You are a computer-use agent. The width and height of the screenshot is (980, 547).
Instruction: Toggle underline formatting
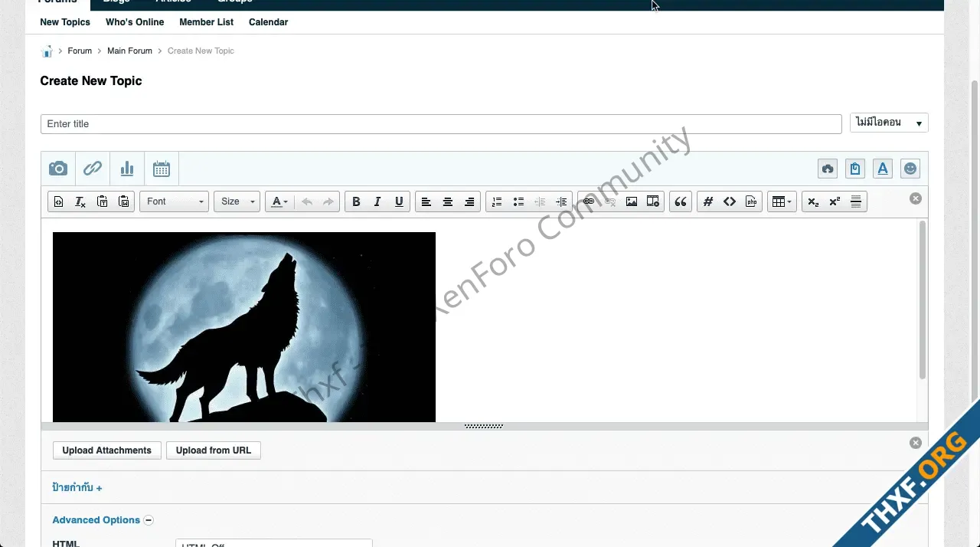pos(399,201)
